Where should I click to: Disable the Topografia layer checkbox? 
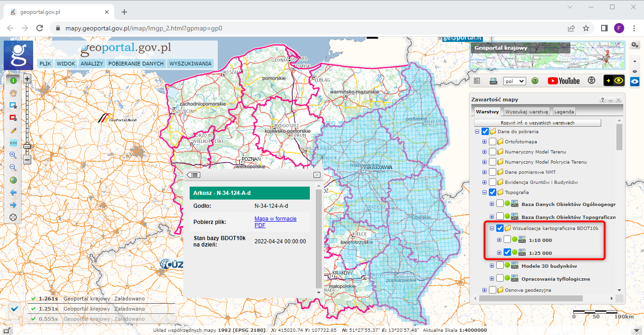(x=492, y=192)
